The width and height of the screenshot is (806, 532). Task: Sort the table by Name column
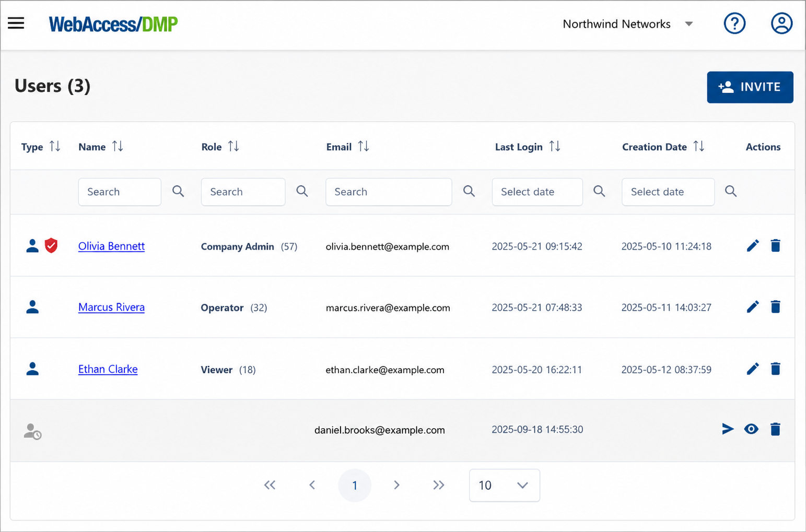[118, 147]
